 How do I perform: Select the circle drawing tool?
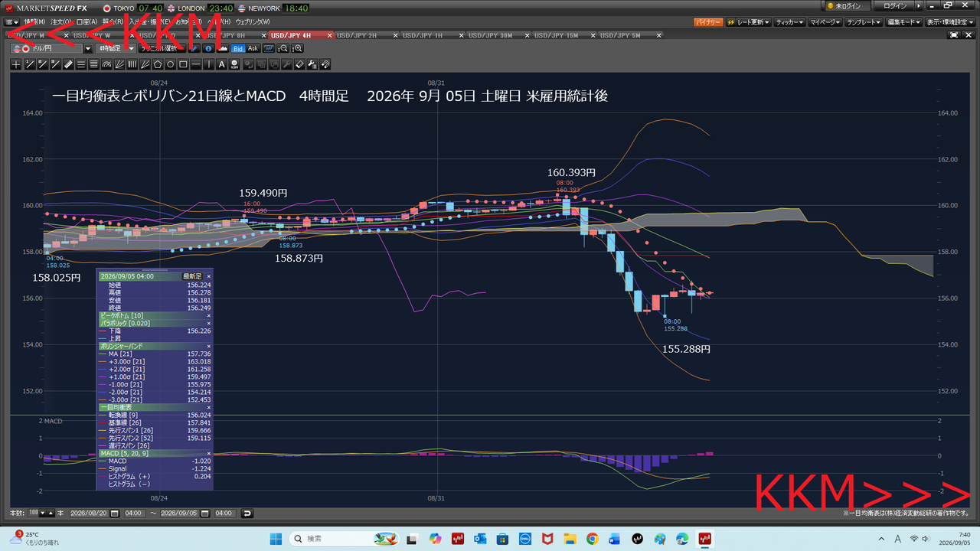pos(171,64)
